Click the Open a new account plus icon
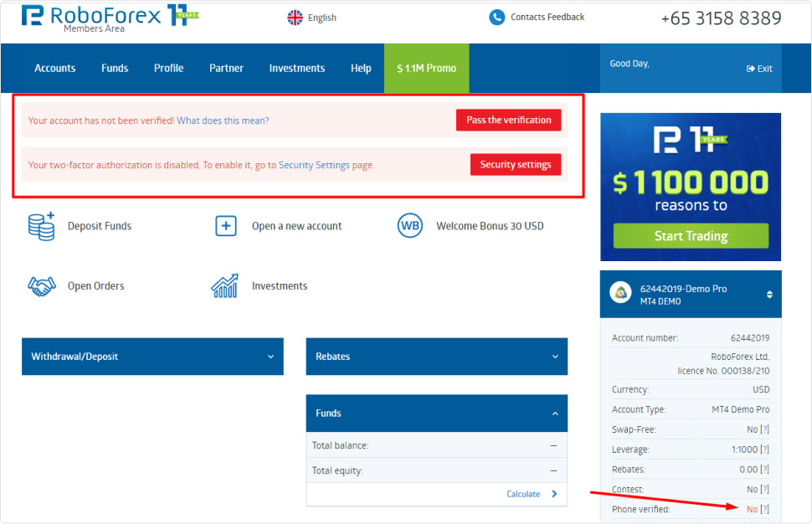The height and width of the screenshot is (524, 812). click(226, 226)
